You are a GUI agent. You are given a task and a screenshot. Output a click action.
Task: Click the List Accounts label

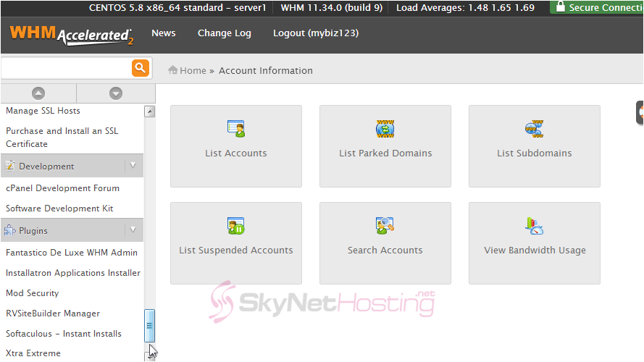point(236,153)
